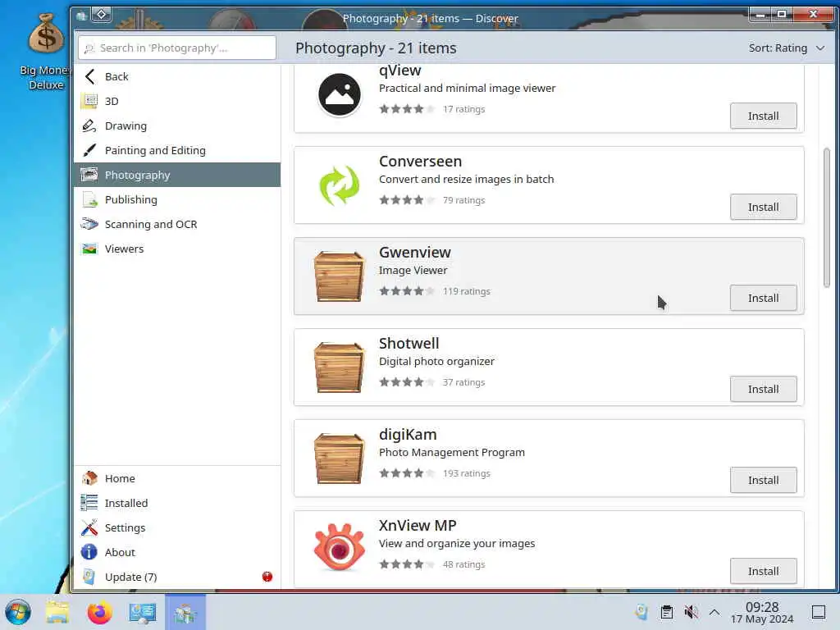840x630 pixels.
Task: Click the digiKam star rating
Action: coord(407,473)
